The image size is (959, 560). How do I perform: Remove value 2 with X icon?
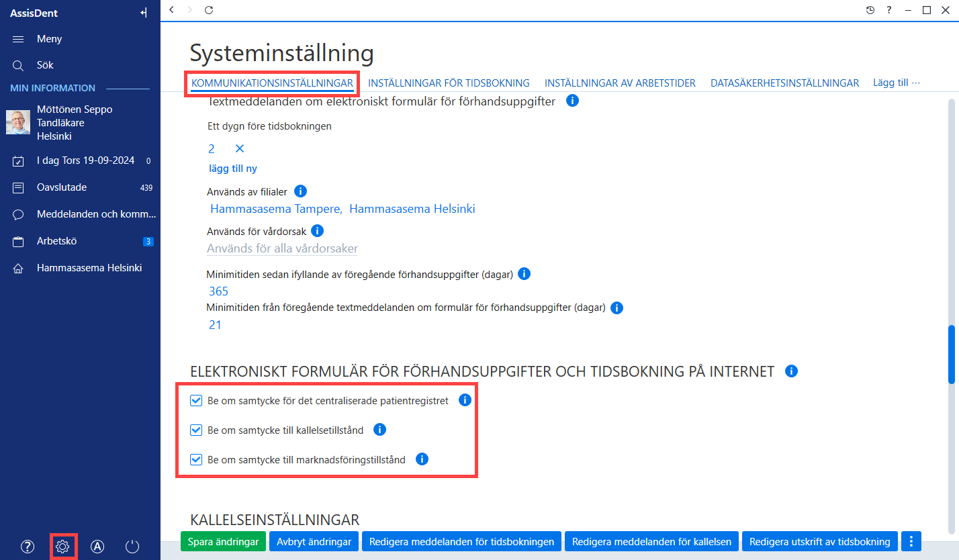coord(240,148)
